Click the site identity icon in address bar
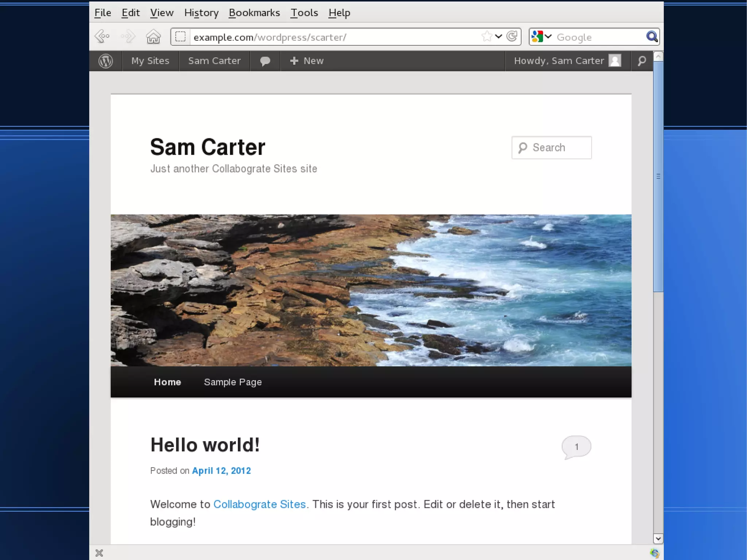Screen dimensions: 747x560 [x=180, y=37]
